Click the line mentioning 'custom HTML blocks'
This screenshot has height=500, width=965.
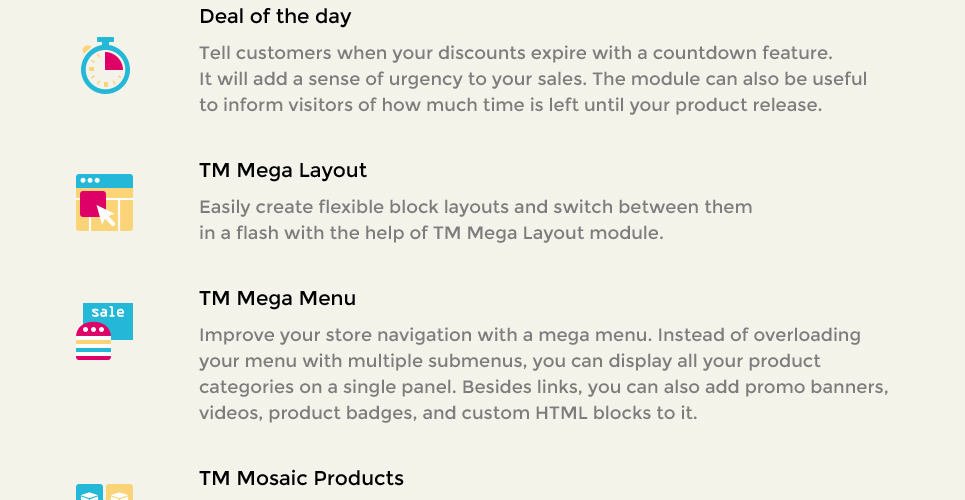pos(448,413)
